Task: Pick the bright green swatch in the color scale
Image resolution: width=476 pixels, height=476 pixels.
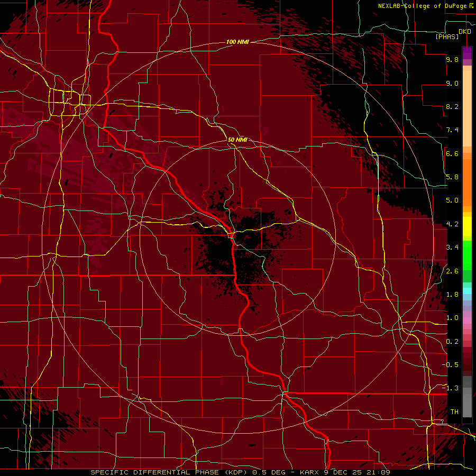Action: [x=467, y=255]
